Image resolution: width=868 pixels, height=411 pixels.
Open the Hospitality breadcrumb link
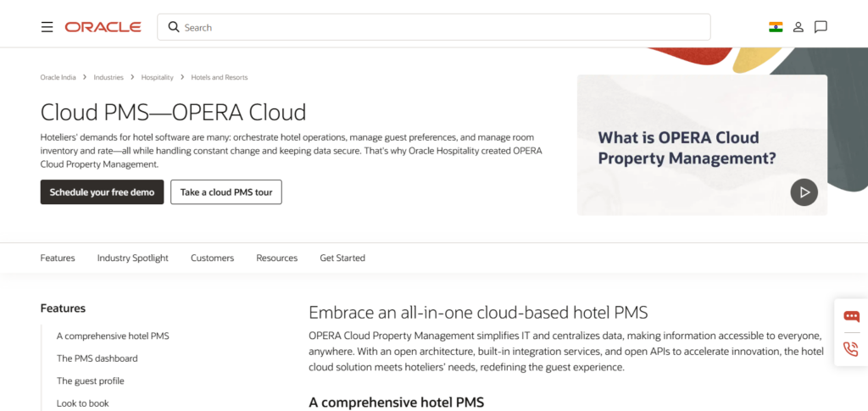pos(157,77)
